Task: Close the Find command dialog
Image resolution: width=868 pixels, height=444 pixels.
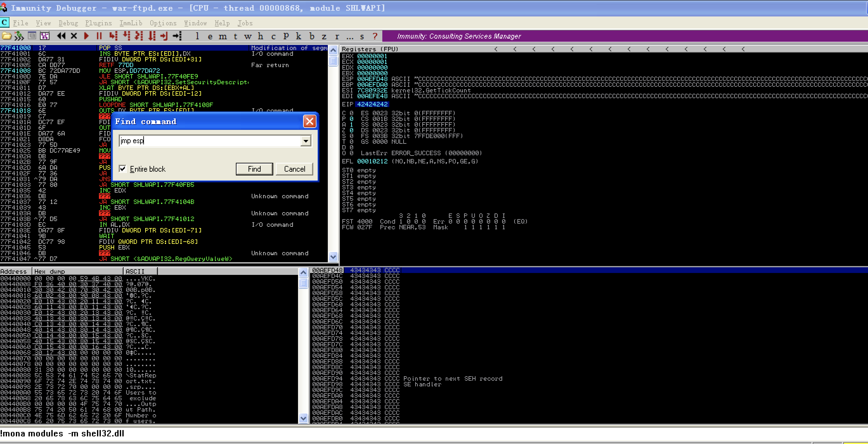Action: (x=309, y=121)
